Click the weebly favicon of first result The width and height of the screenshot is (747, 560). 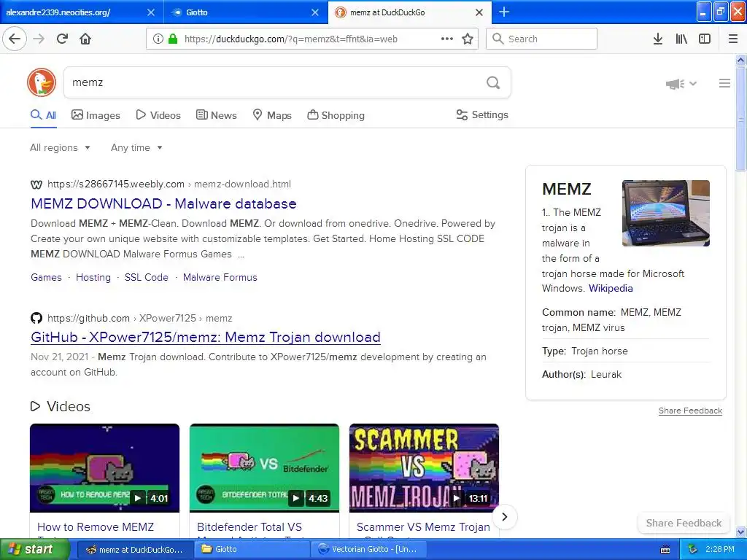(x=36, y=184)
